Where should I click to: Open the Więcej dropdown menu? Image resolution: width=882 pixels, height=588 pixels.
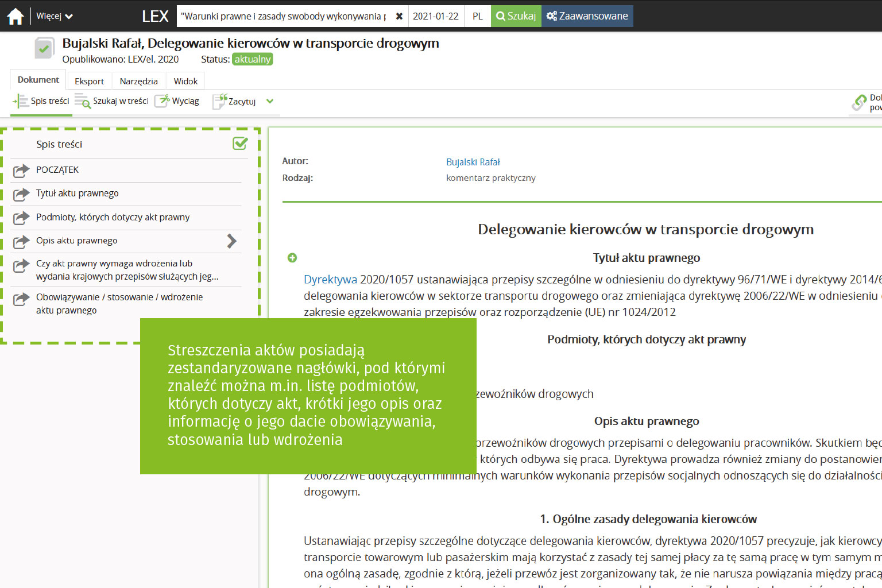55,16
